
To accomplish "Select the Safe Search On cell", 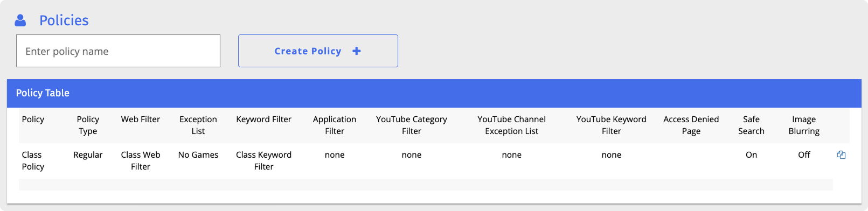I will 751,155.
